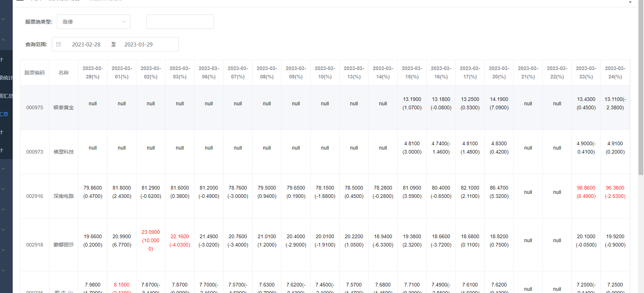
Task: Click the 佛塑科技 name cell
Action: point(63,152)
